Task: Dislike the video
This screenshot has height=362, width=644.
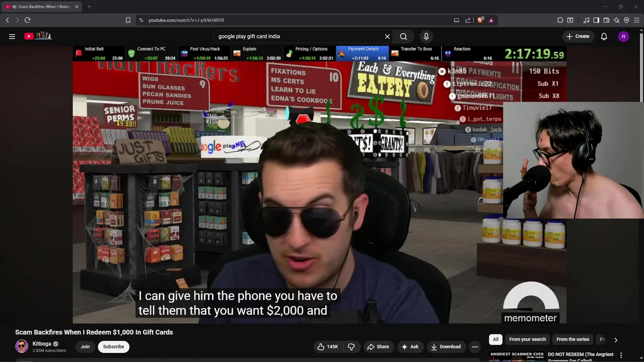Action: (x=351, y=346)
